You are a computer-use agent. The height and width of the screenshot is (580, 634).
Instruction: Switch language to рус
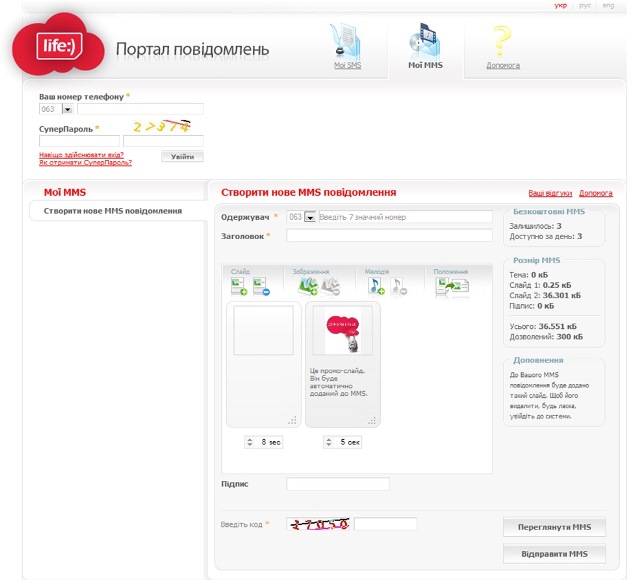click(585, 5)
